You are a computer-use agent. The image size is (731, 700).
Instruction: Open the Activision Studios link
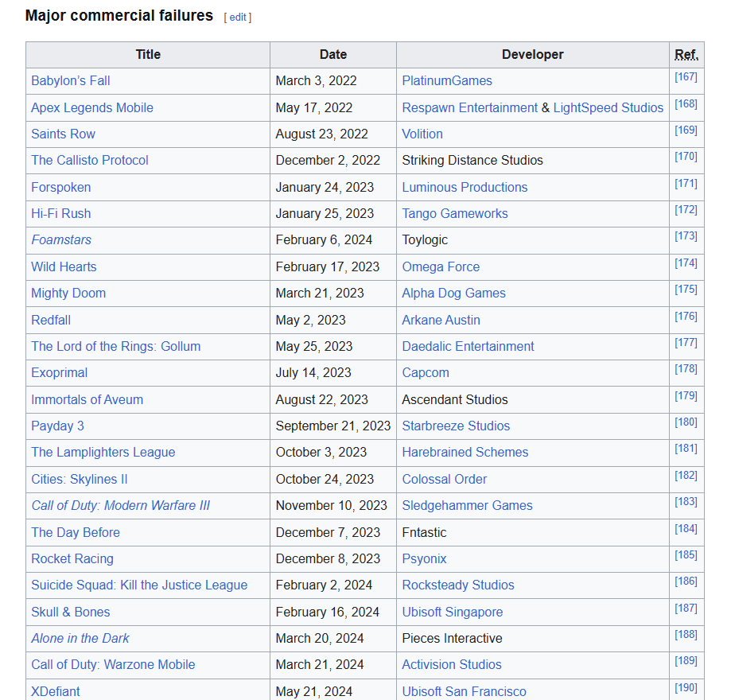(452, 664)
